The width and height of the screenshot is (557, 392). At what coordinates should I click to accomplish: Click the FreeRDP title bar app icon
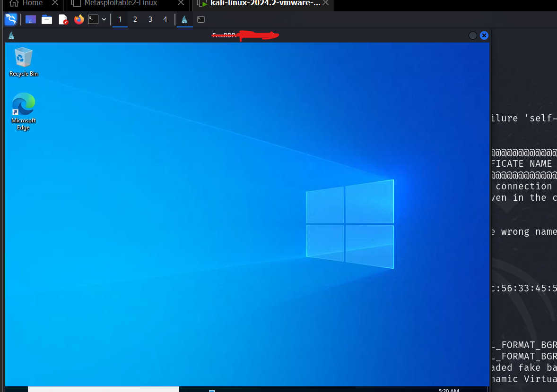pos(11,35)
